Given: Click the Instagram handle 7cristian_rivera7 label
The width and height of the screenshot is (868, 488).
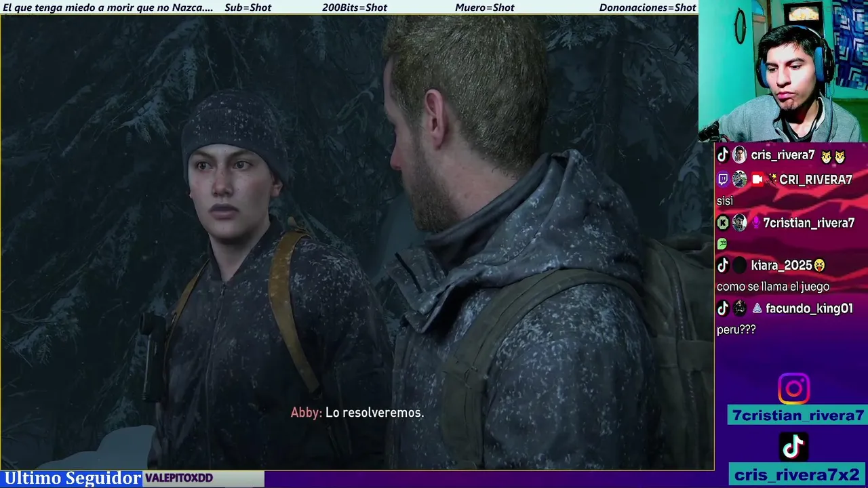Looking at the screenshot, I should [798, 415].
